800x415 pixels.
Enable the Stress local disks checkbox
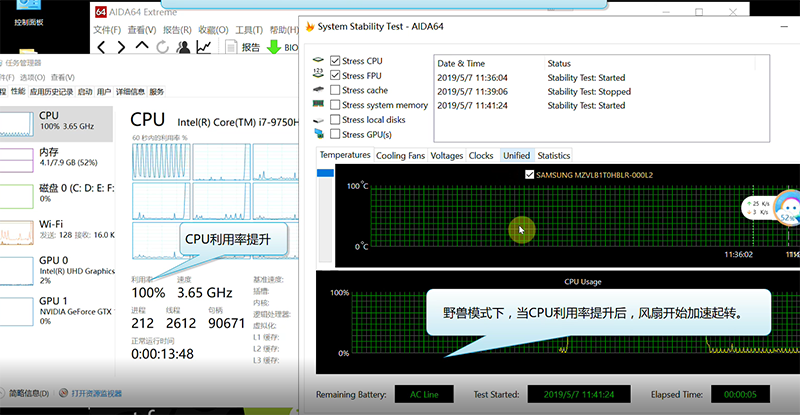(335, 119)
